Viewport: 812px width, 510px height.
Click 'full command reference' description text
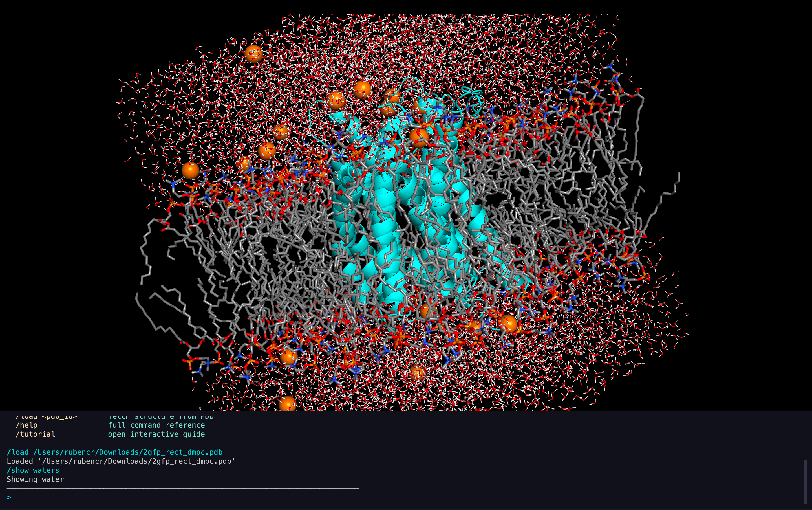[156, 425]
